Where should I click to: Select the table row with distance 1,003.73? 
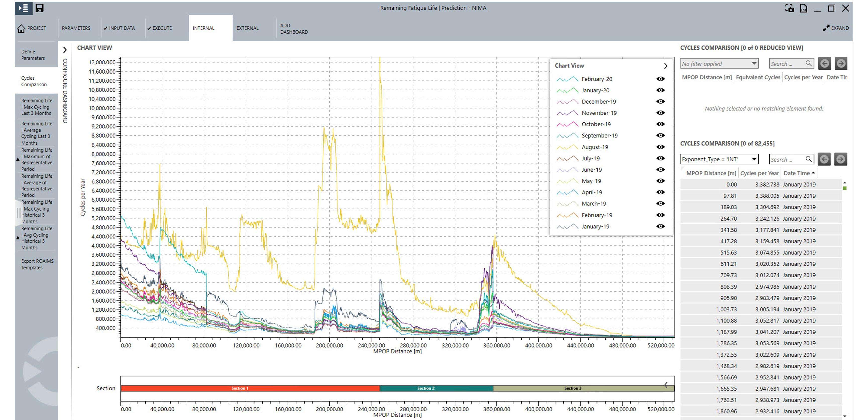coord(761,309)
